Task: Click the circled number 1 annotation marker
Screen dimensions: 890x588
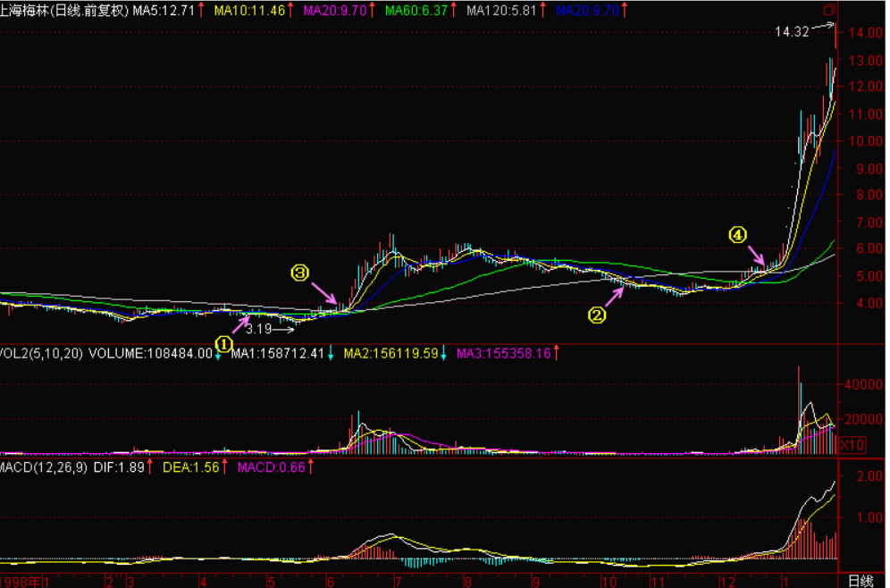Action: pos(224,342)
